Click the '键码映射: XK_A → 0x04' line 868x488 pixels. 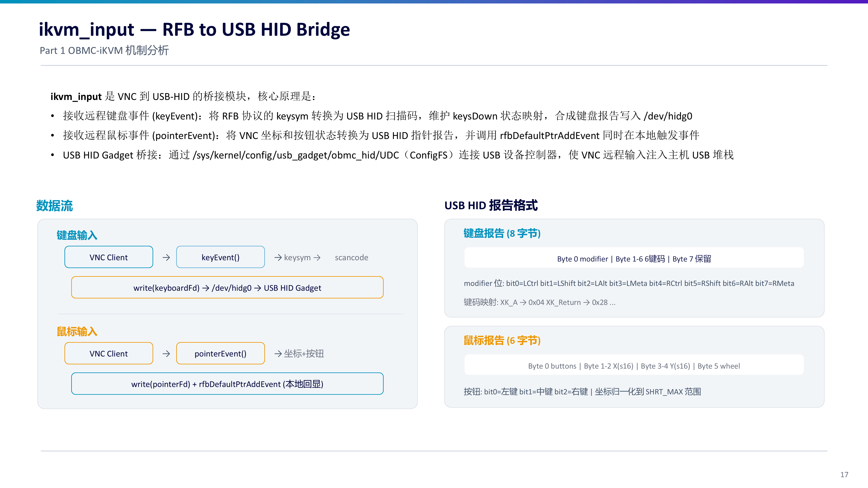539,302
